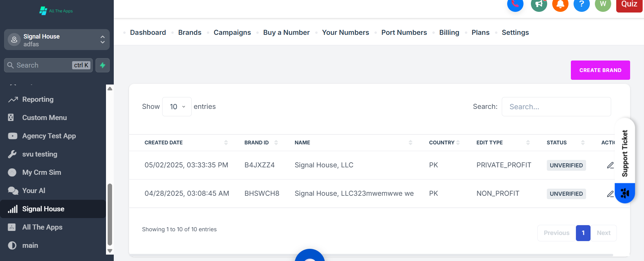Switch to the Brands tab
Screen dimensions: 644x261
[190, 32]
